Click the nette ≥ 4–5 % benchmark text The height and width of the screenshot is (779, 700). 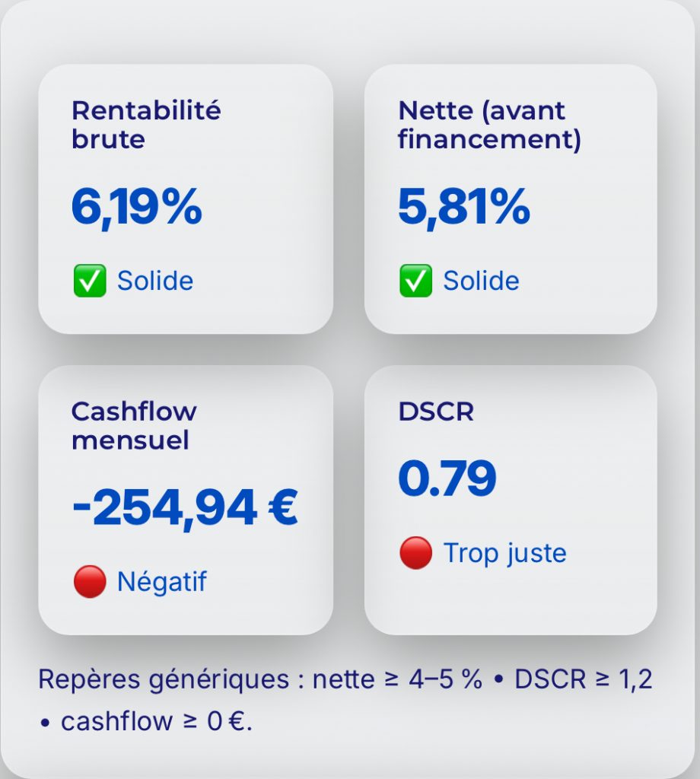click(397, 679)
